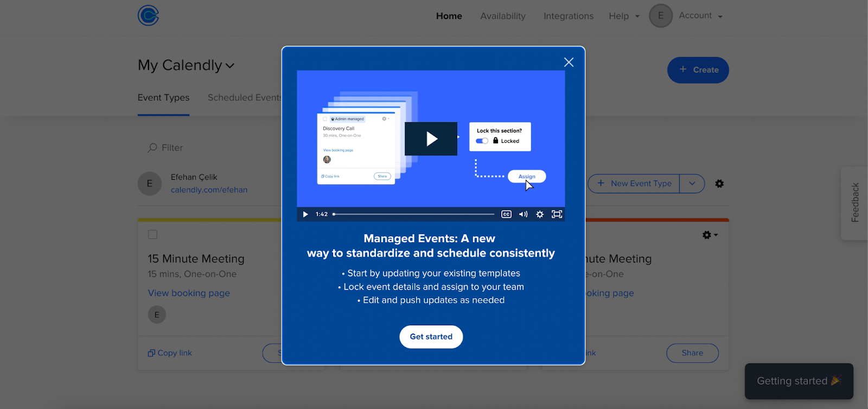The image size is (868, 409).
Task: Click the Efehan Çelik name text
Action: tap(194, 177)
